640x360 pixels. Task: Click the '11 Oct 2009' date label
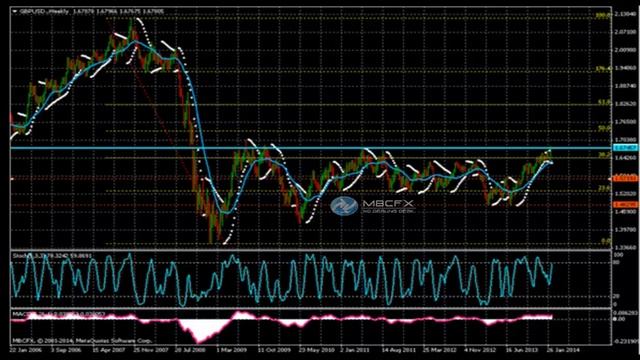point(274,350)
